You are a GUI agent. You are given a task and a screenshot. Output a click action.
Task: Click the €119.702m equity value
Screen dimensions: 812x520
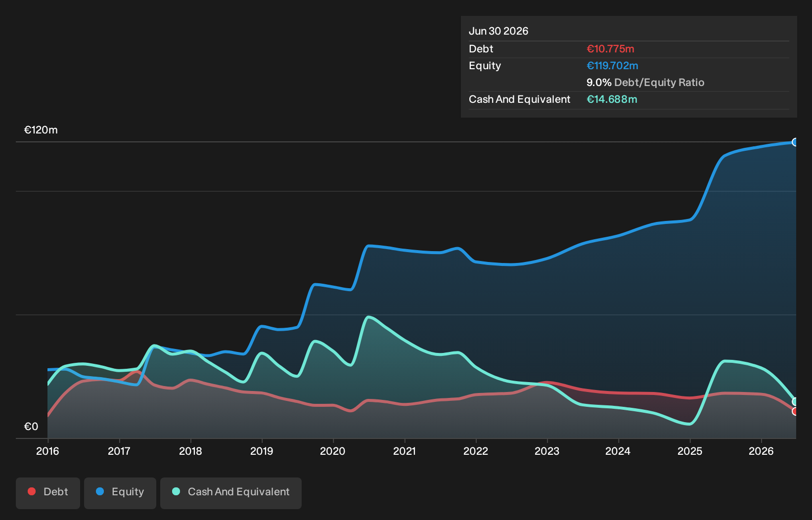point(612,66)
